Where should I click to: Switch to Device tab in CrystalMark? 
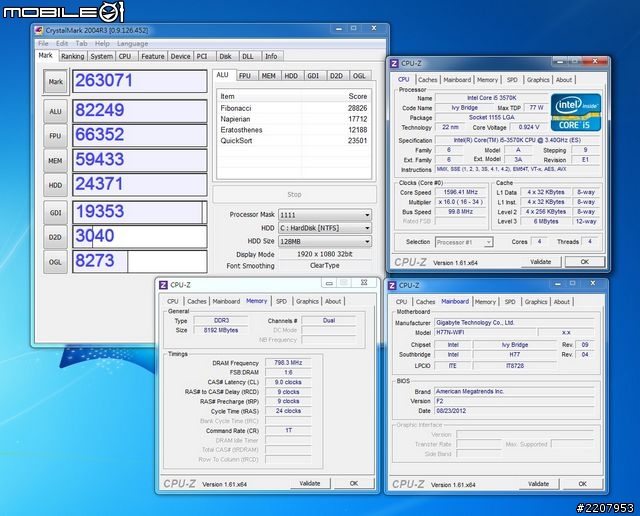point(180,56)
